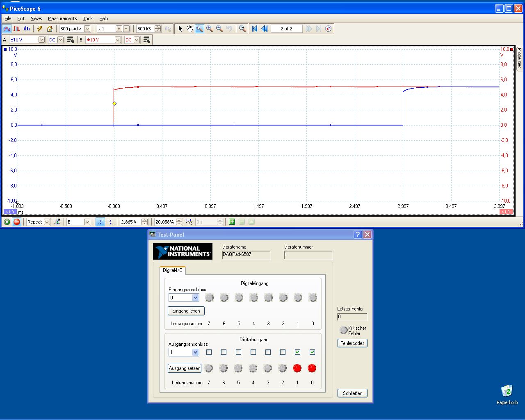525x420 pixels.
Task: Open channel A options button
Action: coord(71,40)
